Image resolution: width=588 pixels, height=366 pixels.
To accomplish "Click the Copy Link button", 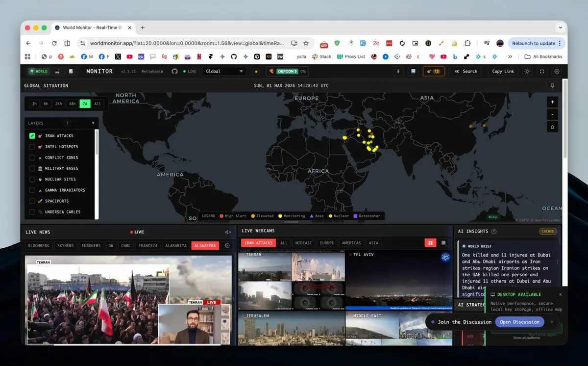I will coord(503,72).
